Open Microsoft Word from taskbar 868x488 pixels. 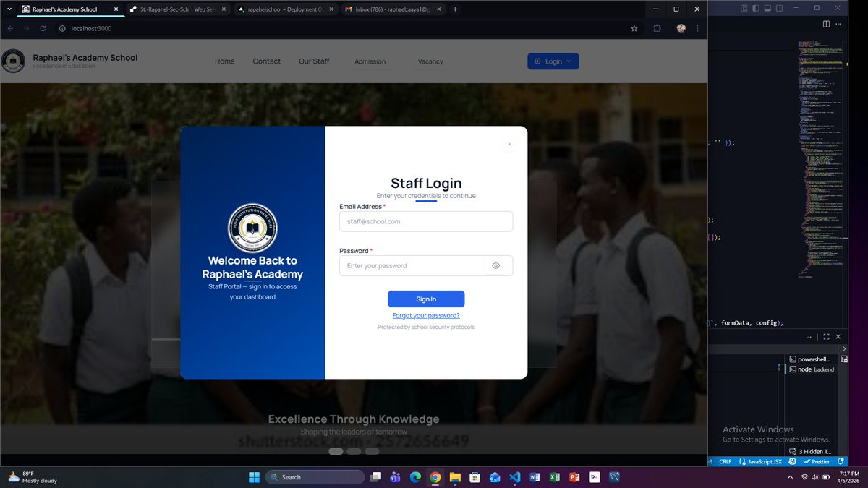(x=535, y=477)
